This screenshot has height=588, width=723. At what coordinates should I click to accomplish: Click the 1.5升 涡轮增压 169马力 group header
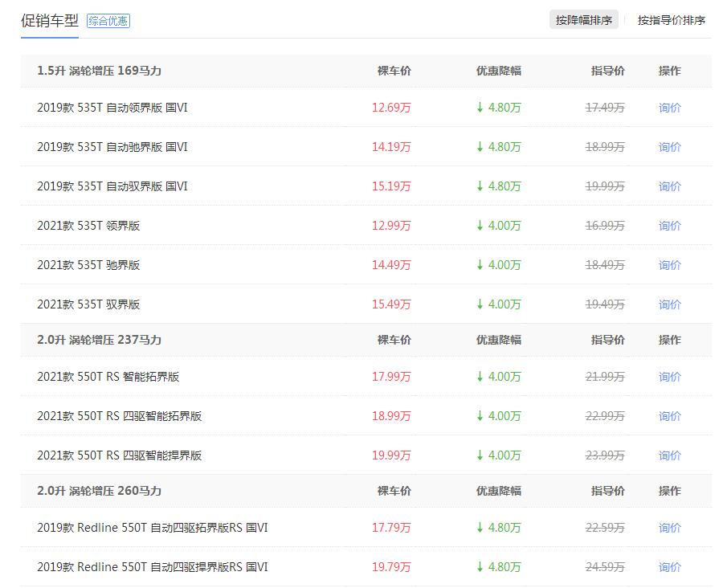[99, 71]
